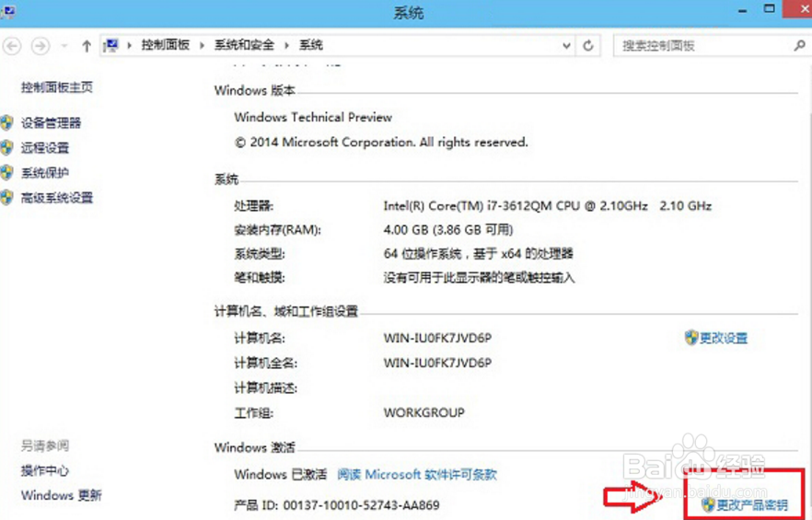812x520 pixels.
Task: Click the Back navigation arrow
Action: 13,46
